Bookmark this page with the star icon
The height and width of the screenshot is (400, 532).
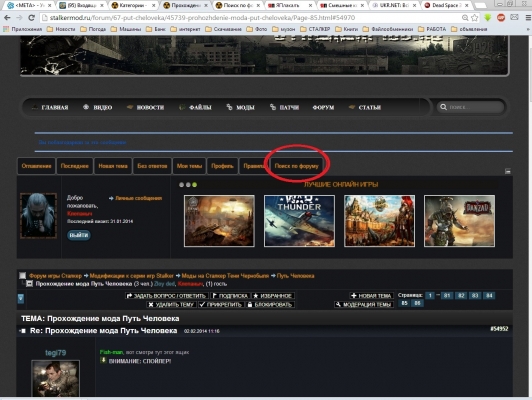pyautogui.click(x=475, y=18)
